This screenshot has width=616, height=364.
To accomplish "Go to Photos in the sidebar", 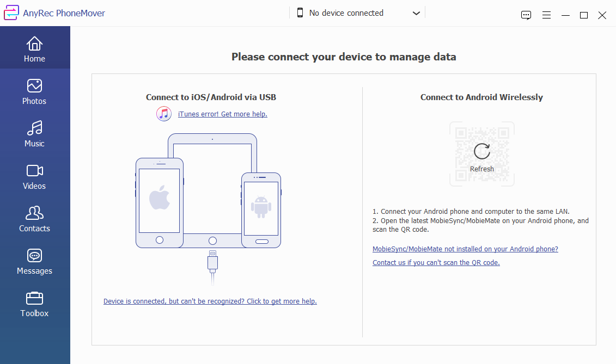I will [34, 92].
